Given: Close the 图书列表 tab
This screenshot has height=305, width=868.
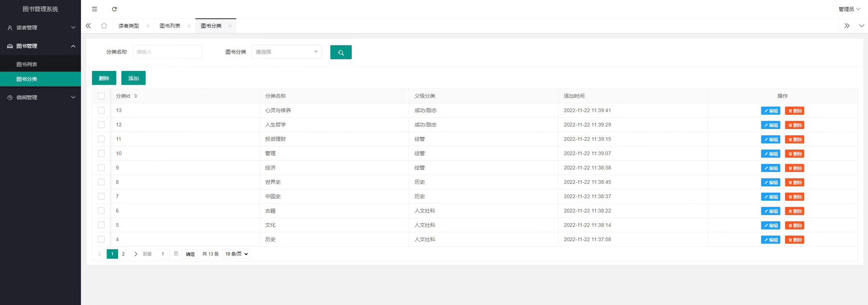Looking at the screenshot, I should 189,26.
